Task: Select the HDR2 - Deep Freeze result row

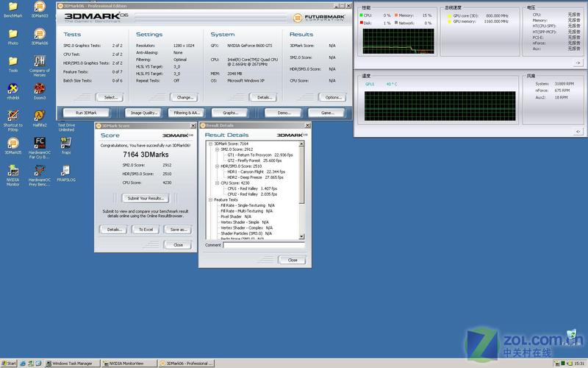Action: (x=255, y=177)
